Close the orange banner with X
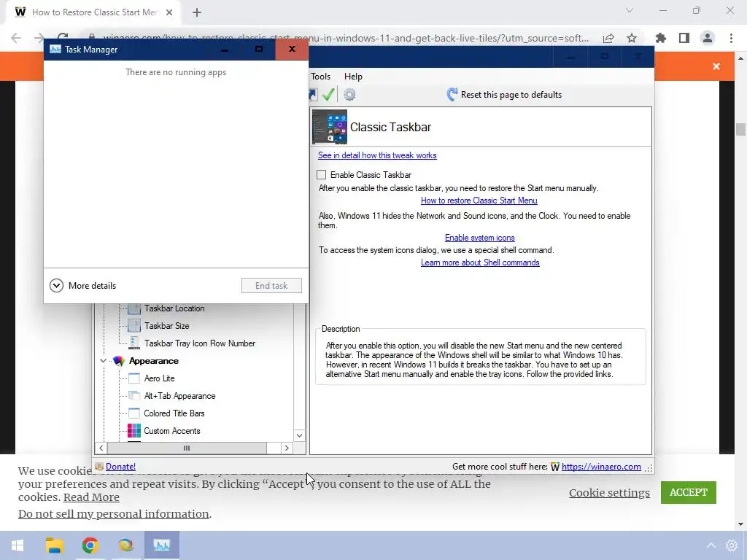 [716, 66]
